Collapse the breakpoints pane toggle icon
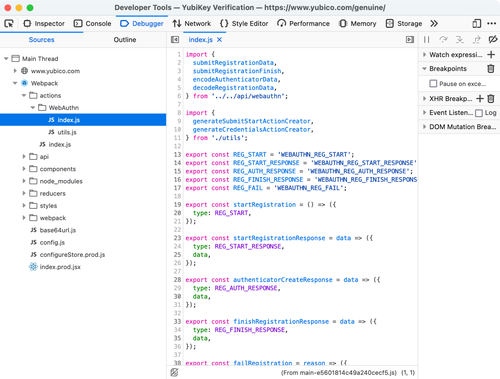The height and width of the screenshot is (379, 500). point(410,40)
